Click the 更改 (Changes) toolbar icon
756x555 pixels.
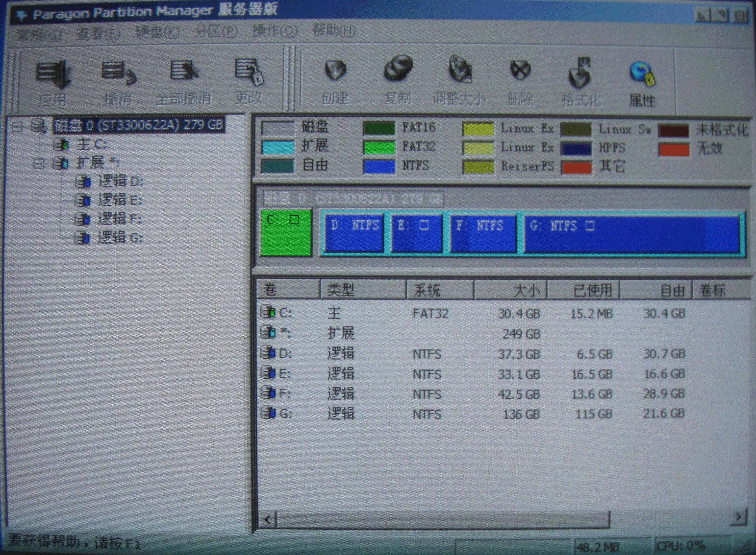click(x=249, y=71)
